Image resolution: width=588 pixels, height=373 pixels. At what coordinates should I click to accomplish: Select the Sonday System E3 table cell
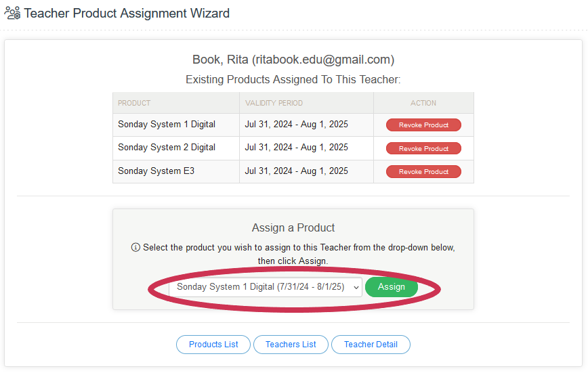point(156,171)
